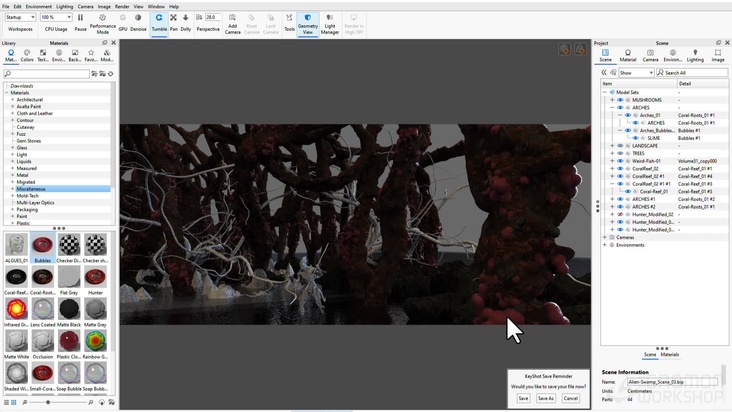Select the Dolly camera tool
This screenshot has height=412, width=732.
186,22
